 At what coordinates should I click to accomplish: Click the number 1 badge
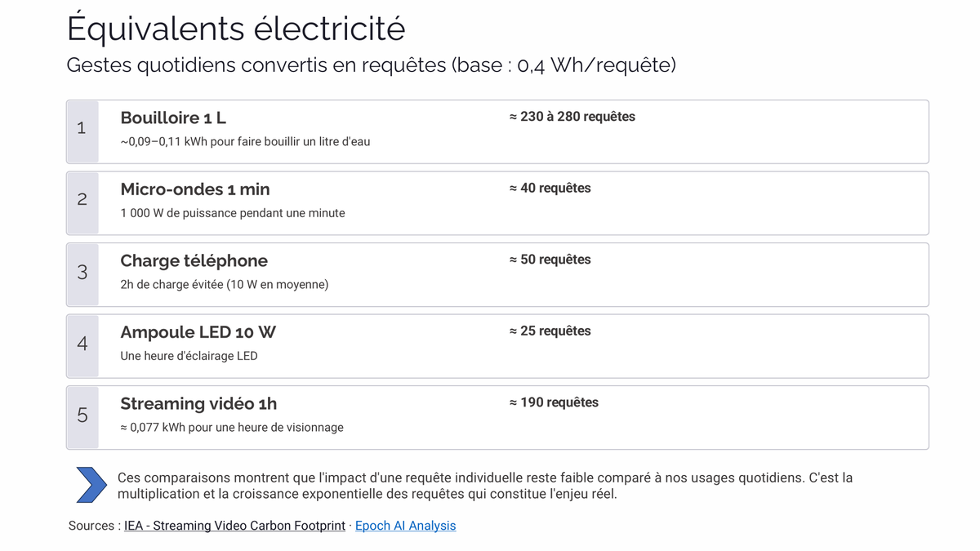[82, 128]
